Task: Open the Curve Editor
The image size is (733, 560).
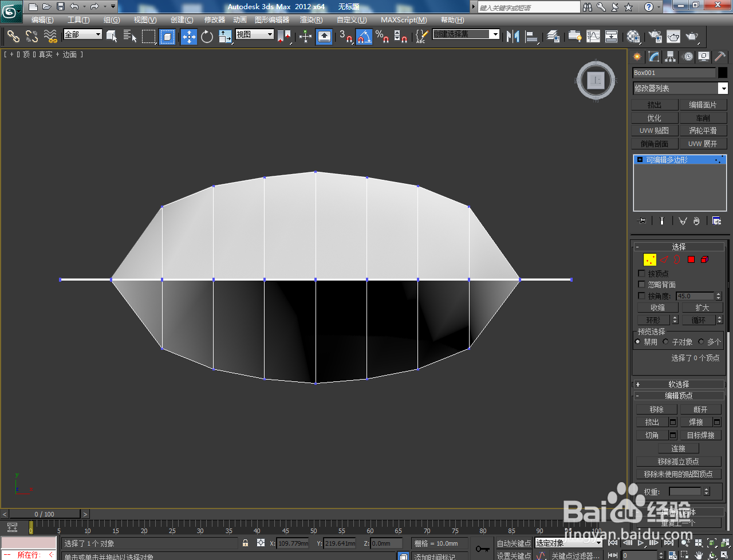Action: click(593, 36)
